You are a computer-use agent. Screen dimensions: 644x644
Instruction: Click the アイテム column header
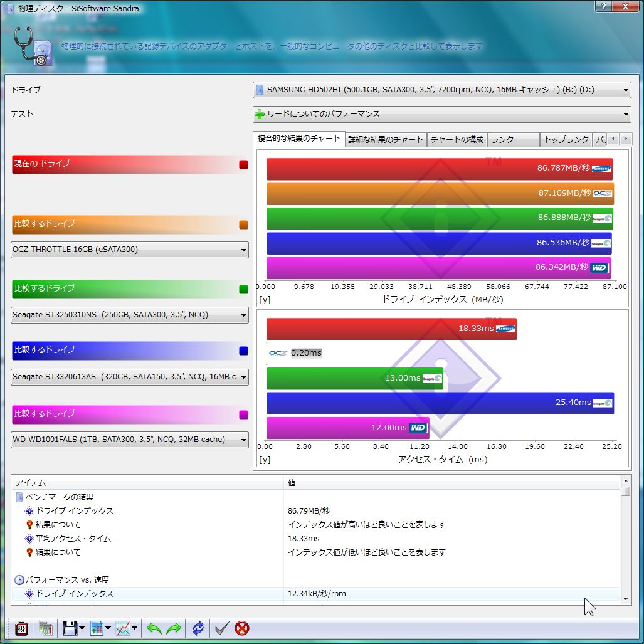[148, 483]
